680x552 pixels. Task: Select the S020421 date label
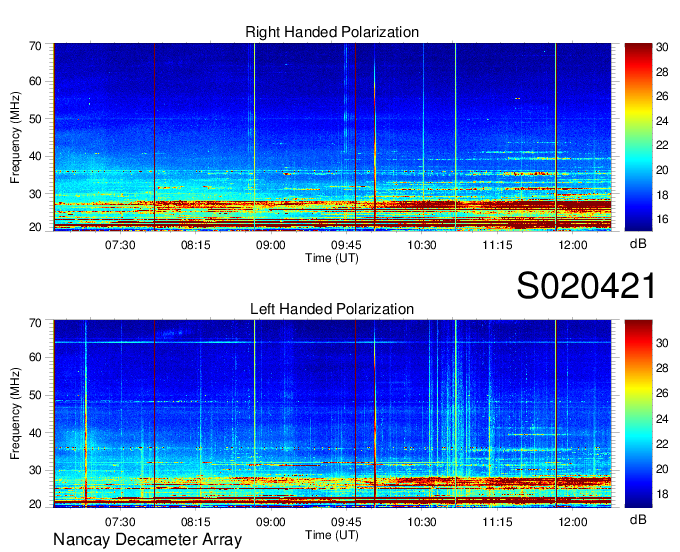pyautogui.click(x=586, y=286)
